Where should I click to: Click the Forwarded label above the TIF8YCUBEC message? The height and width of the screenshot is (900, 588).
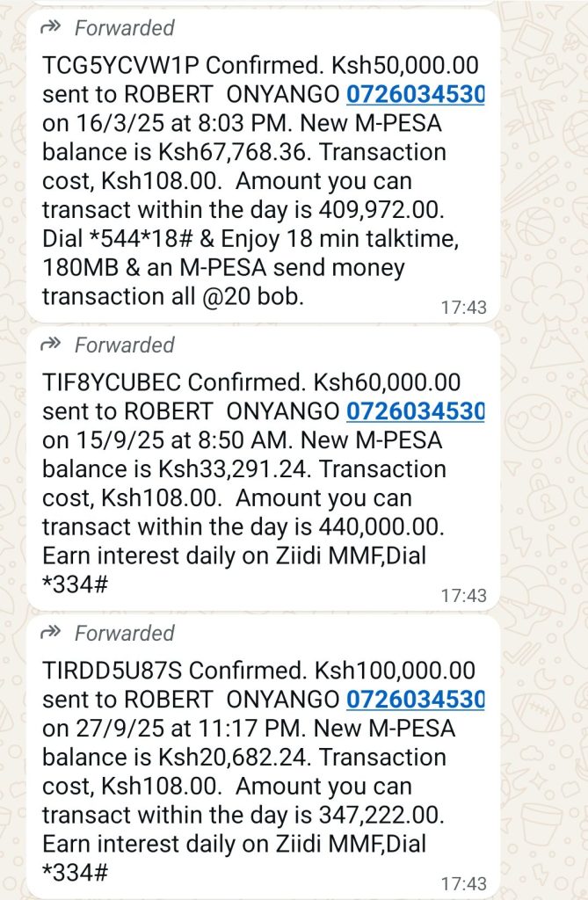[x=125, y=345]
